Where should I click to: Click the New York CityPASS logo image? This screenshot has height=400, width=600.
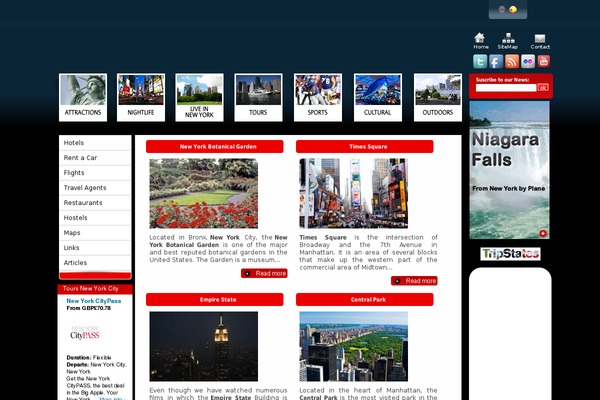(x=85, y=333)
